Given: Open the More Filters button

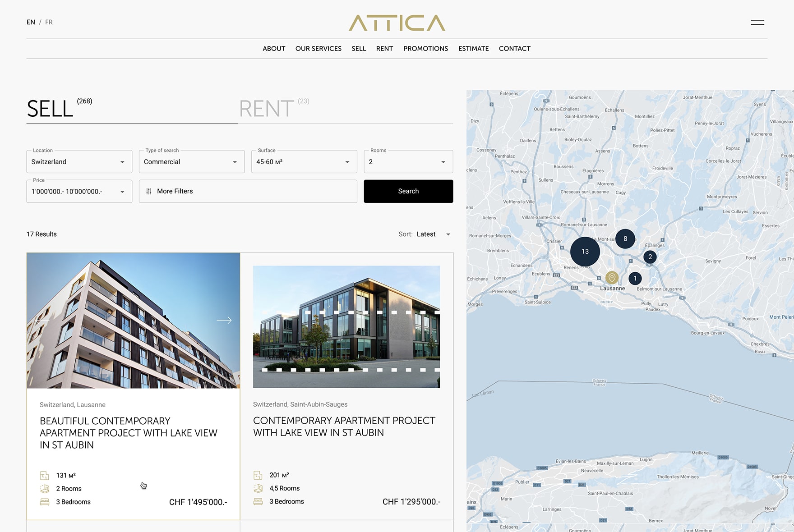Looking at the screenshot, I should [x=248, y=191].
